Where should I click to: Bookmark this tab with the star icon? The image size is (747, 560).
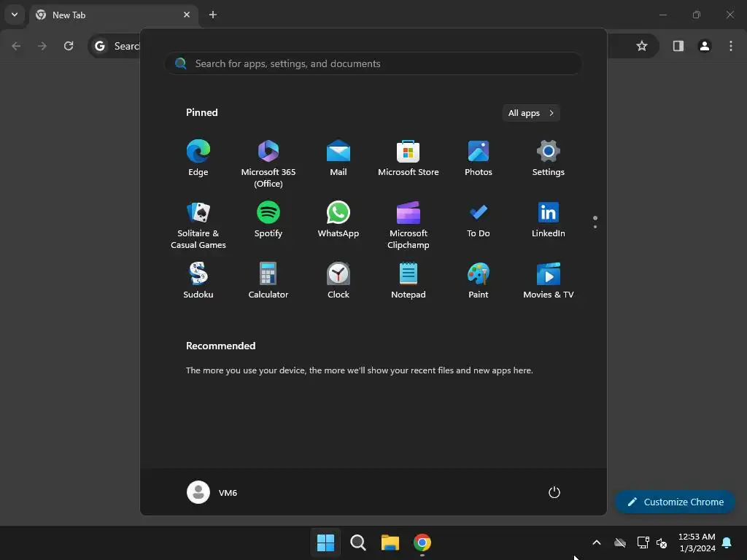pos(642,46)
